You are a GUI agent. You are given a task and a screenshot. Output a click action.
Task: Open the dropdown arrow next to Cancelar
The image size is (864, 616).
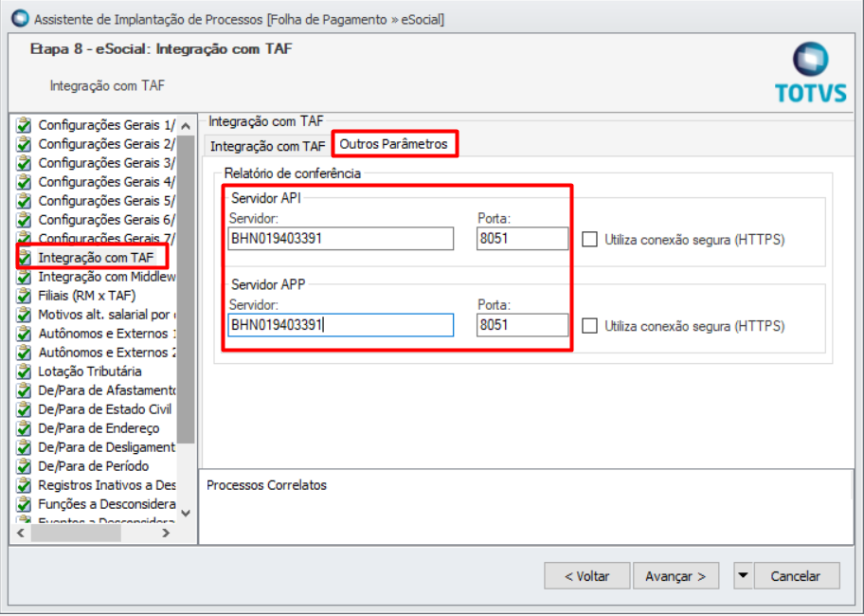click(743, 576)
